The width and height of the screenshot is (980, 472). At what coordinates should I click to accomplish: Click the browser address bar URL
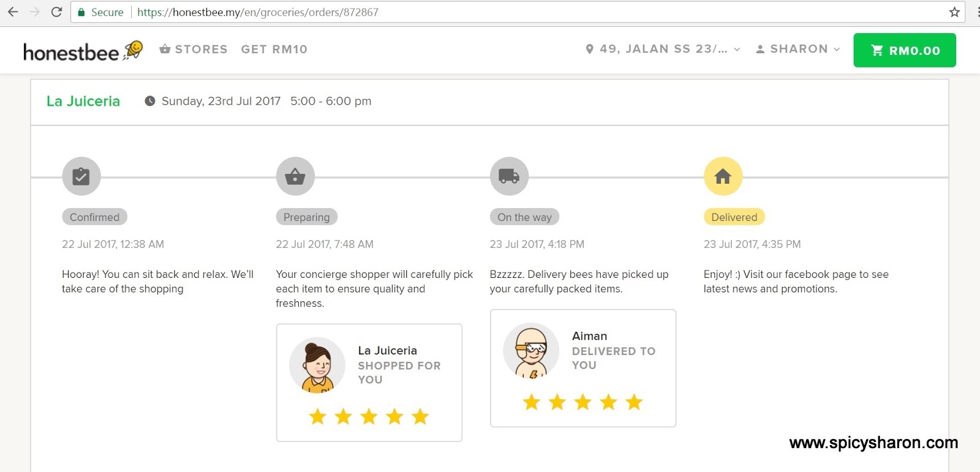pyautogui.click(x=257, y=12)
